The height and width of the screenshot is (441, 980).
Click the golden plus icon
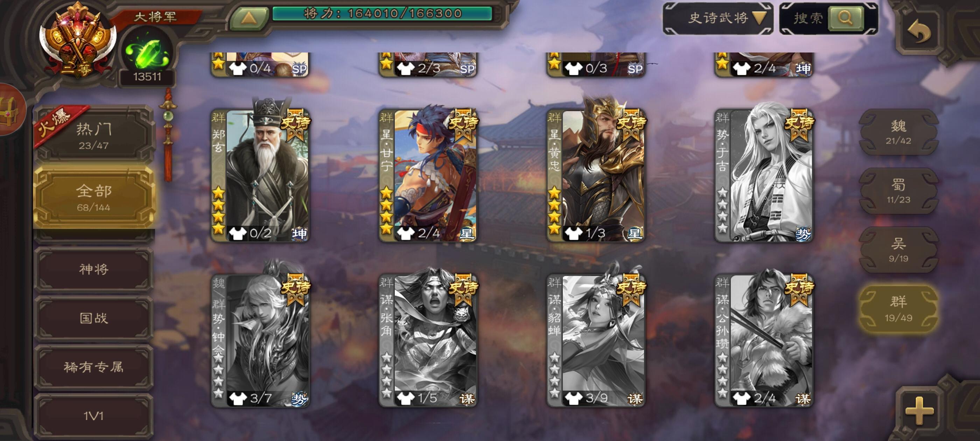point(919,411)
